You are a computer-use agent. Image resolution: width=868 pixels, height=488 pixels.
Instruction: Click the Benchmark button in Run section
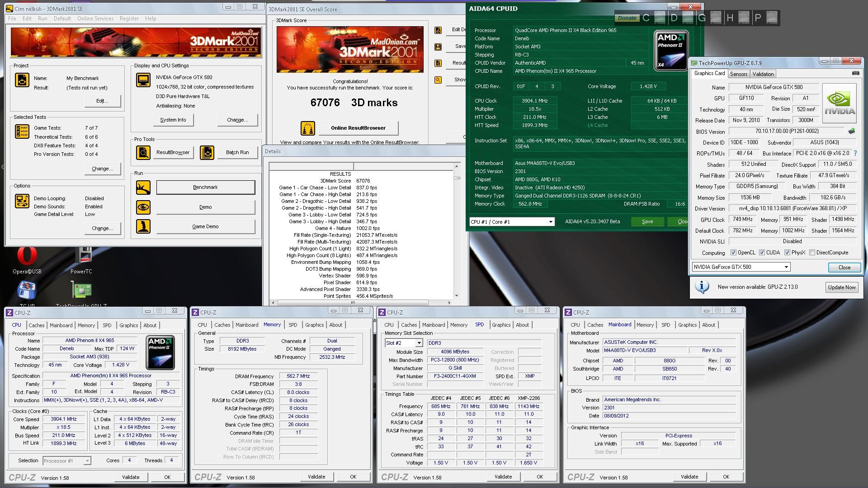206,188
